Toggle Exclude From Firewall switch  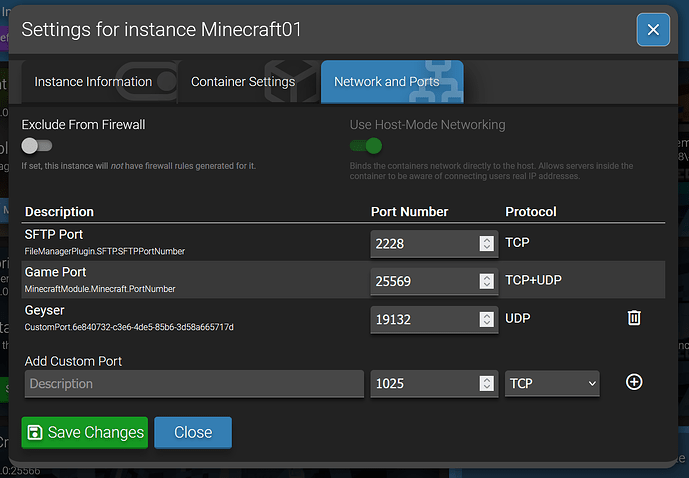click(x=37, y=146)
